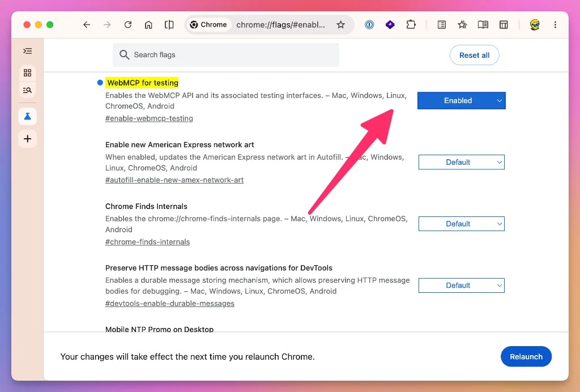The width and height of the screenshot is (580, 392).
Task: Toggle the split view icon
Action: pyautogui.click(x=169, y=25)
